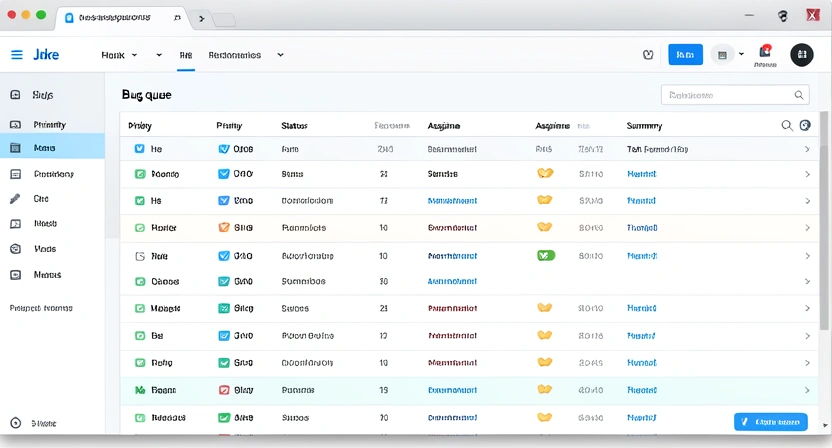This screenshot has width=832, height=448.
Task: Expand the Horler row chevron
Action: [x=807, y=228]
